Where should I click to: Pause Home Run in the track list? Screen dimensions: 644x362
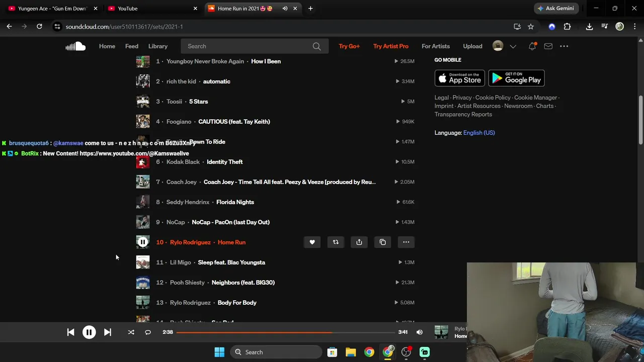143,242
